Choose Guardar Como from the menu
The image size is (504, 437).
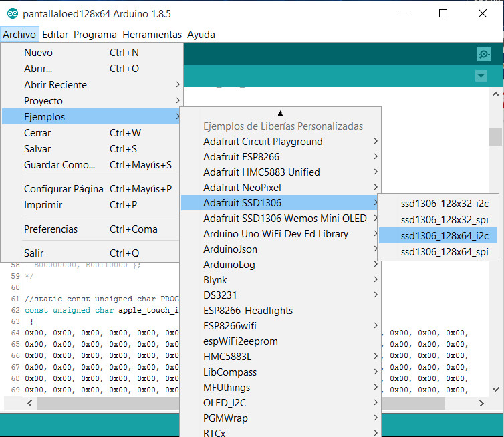pyautogui.click(x=59, y=165)
